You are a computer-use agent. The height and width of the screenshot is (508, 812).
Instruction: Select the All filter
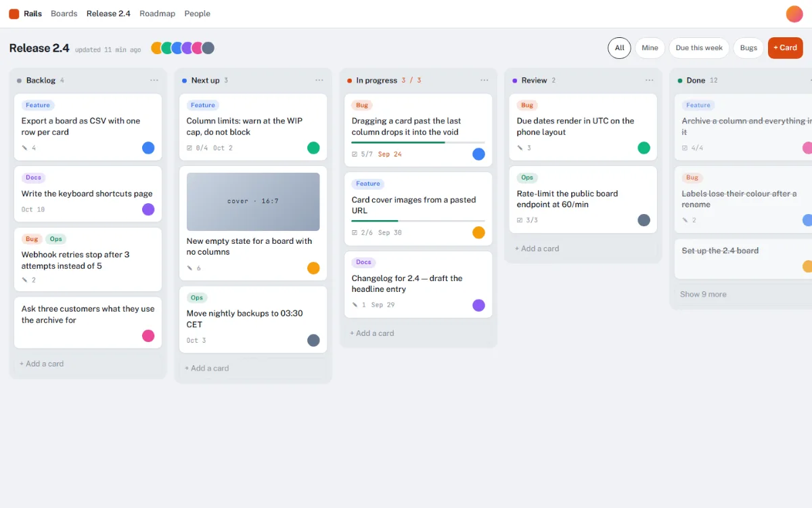coord(619,48)
